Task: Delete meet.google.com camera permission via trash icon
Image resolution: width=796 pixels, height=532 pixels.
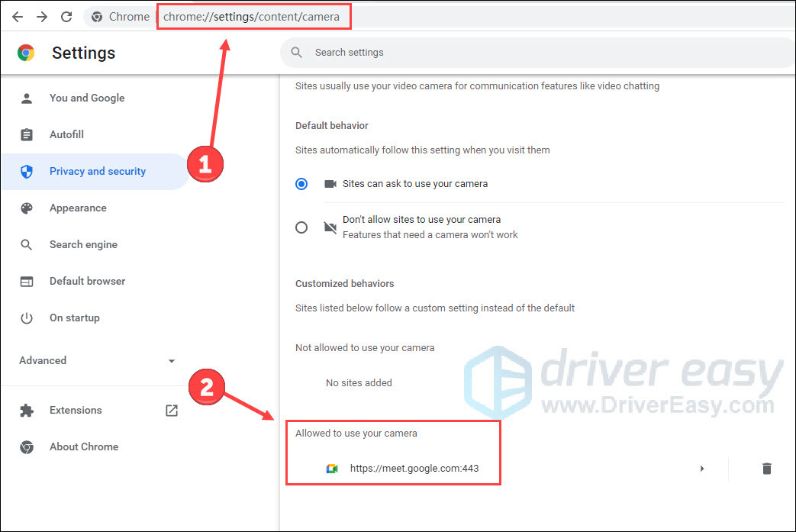Action: coord(766,469)
